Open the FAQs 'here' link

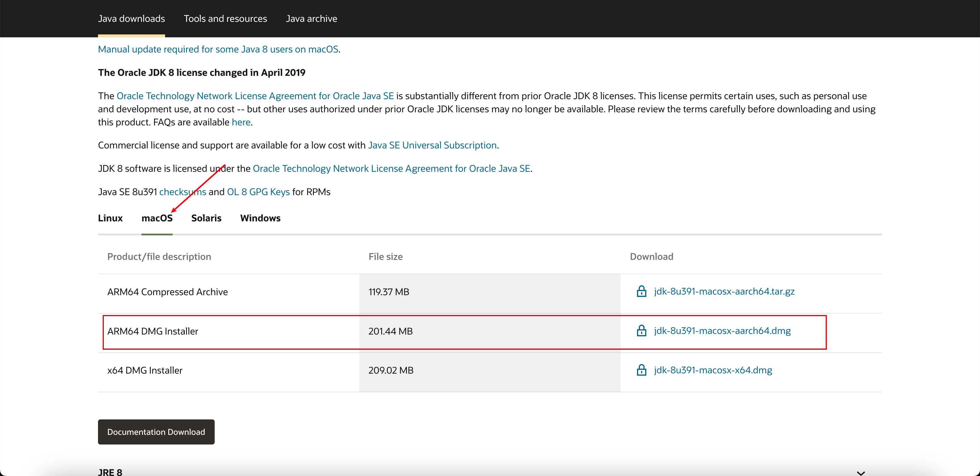click(241, 122)
